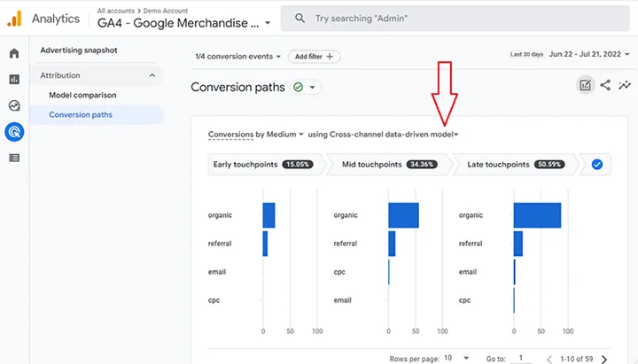Go to the next page of rows
Viewport: 638px width, 364px height.
pos(604,359)
